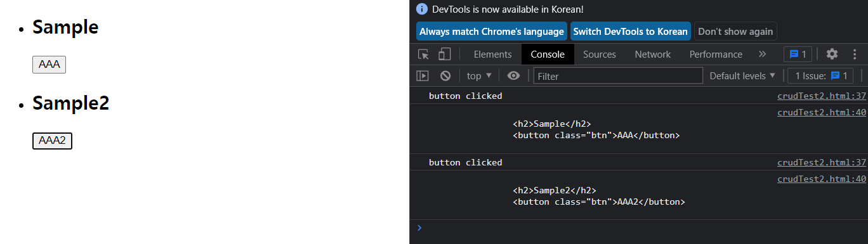Screen dimensions: 868x244
Task: Click the AAA</button> console output line
Action: click(x=596, y=136)
